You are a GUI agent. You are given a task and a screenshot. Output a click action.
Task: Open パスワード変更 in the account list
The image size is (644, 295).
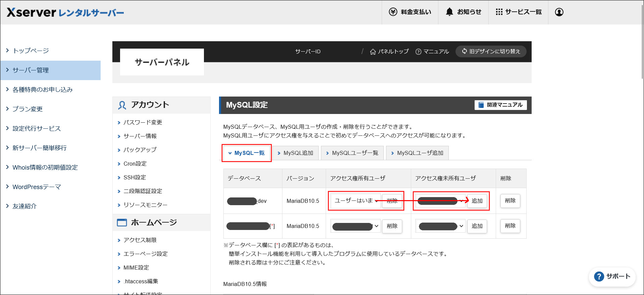pos(143,122)
